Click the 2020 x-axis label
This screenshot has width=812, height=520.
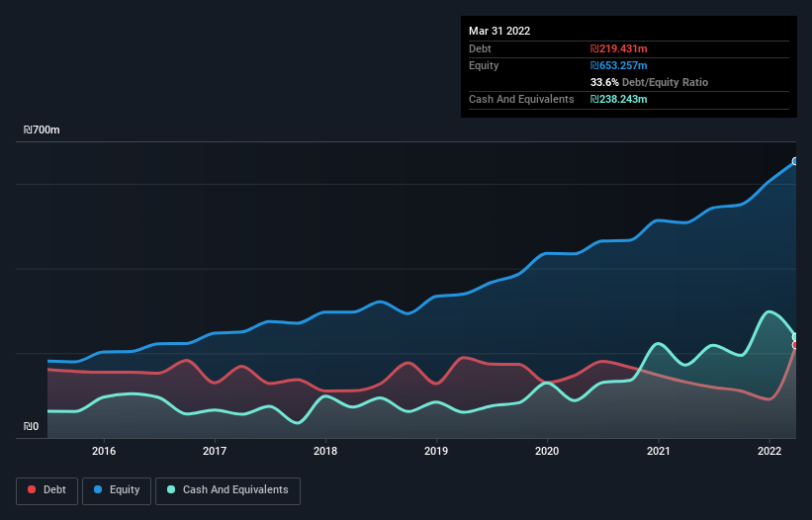547,451
